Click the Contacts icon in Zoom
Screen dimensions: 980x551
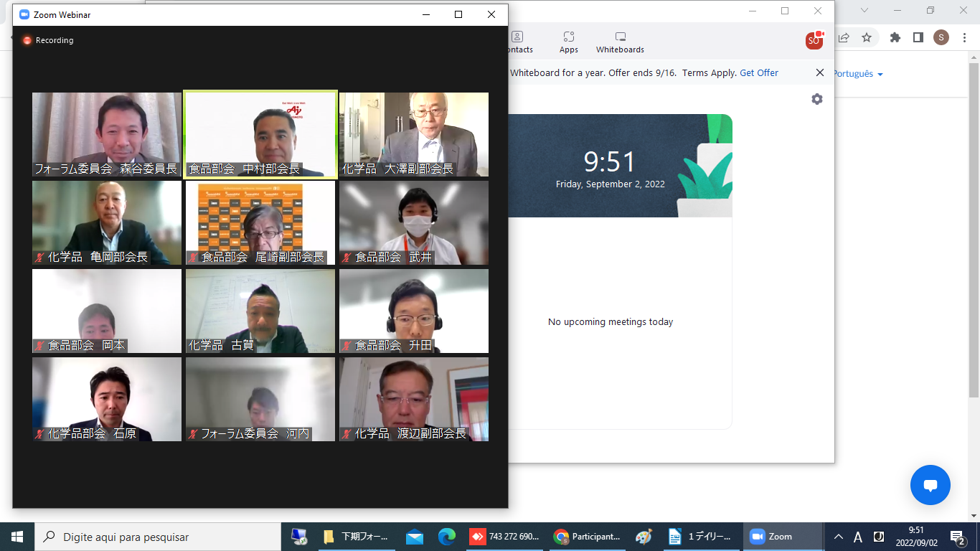click(x=517, y=42)
